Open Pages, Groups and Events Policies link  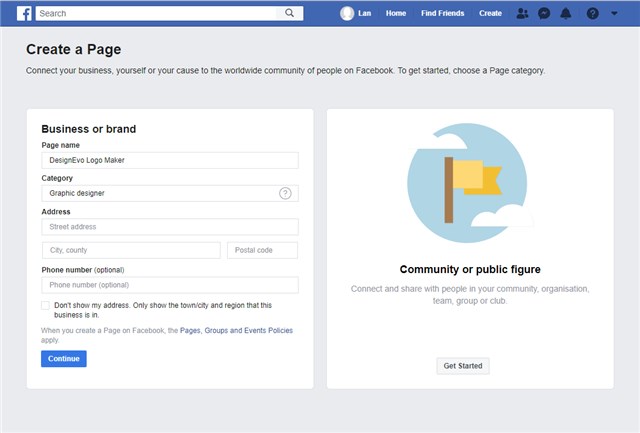(236, 330)
